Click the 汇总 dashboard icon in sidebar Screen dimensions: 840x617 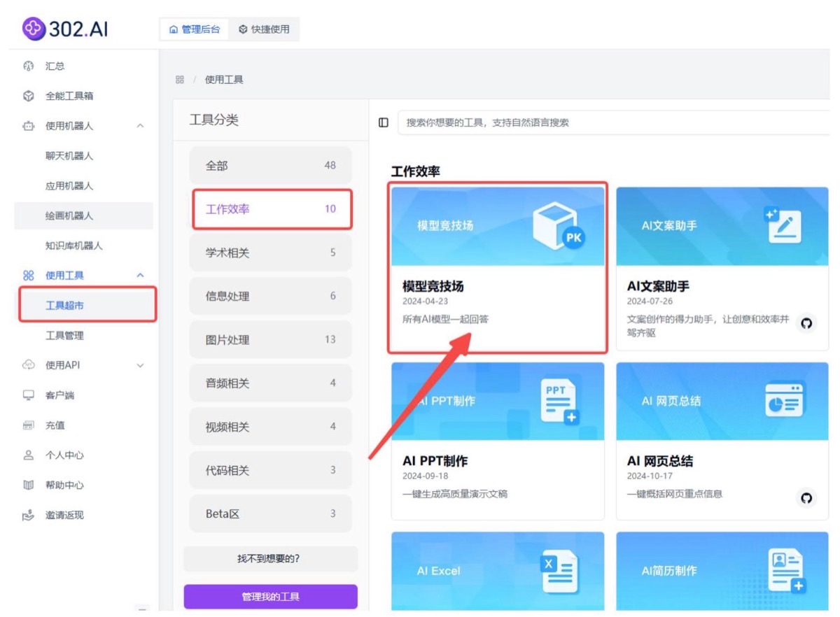pyautogui.click(x=29, y=66)
